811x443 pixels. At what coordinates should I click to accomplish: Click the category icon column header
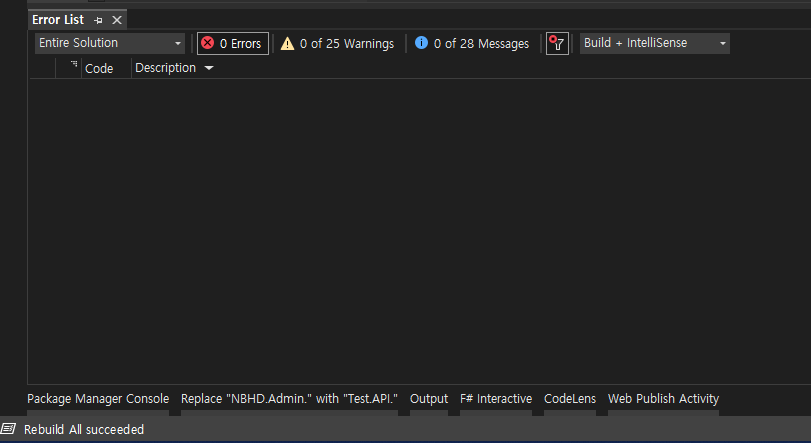[74, 65]
